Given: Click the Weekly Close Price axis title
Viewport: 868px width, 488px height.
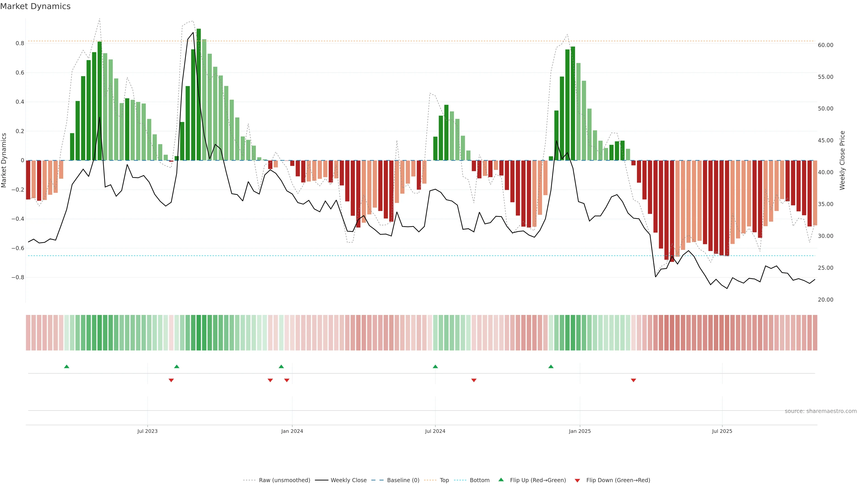Looking at the screenshot, I should coord(842,160).
